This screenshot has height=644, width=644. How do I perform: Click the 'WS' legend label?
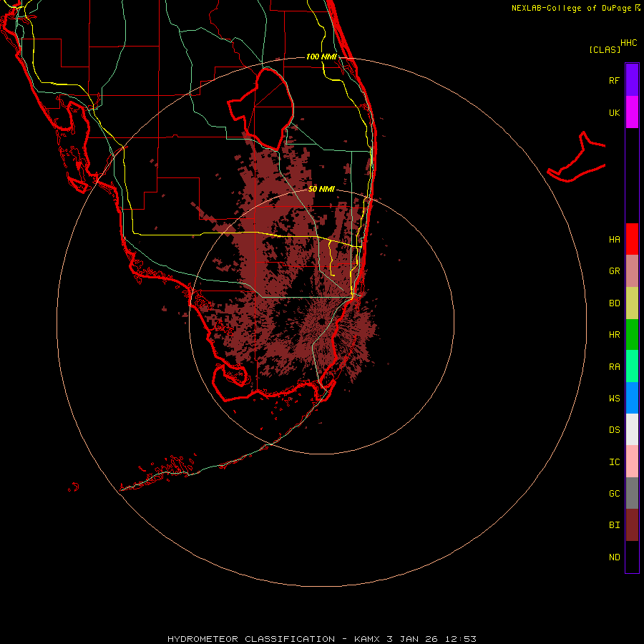(x=614, y=398)
